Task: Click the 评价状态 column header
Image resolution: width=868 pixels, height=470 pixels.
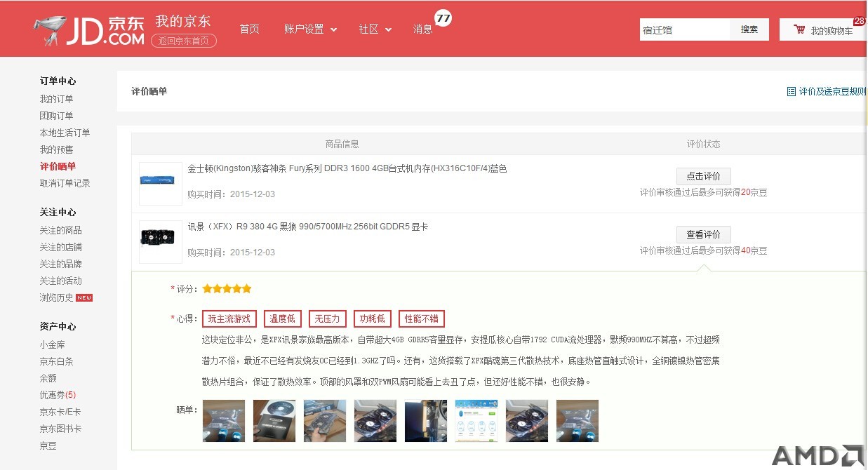Action: (703, 144)
